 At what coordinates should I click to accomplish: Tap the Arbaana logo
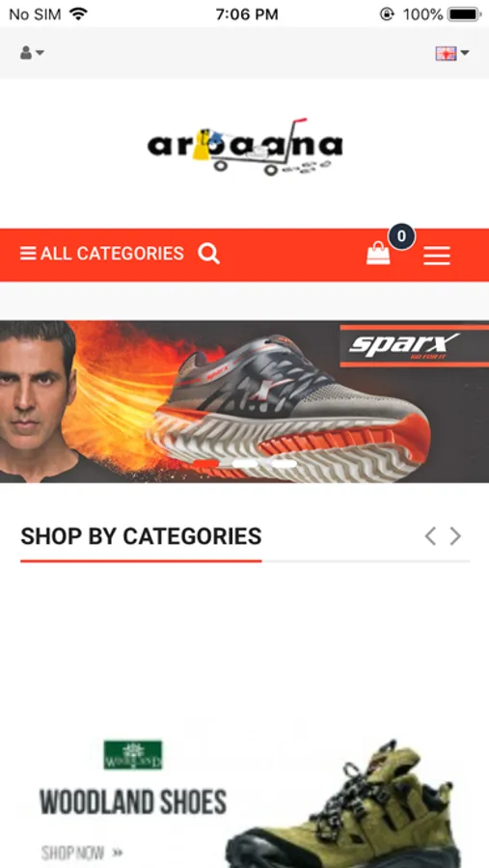pyautogui.click(x=245, y=147)
